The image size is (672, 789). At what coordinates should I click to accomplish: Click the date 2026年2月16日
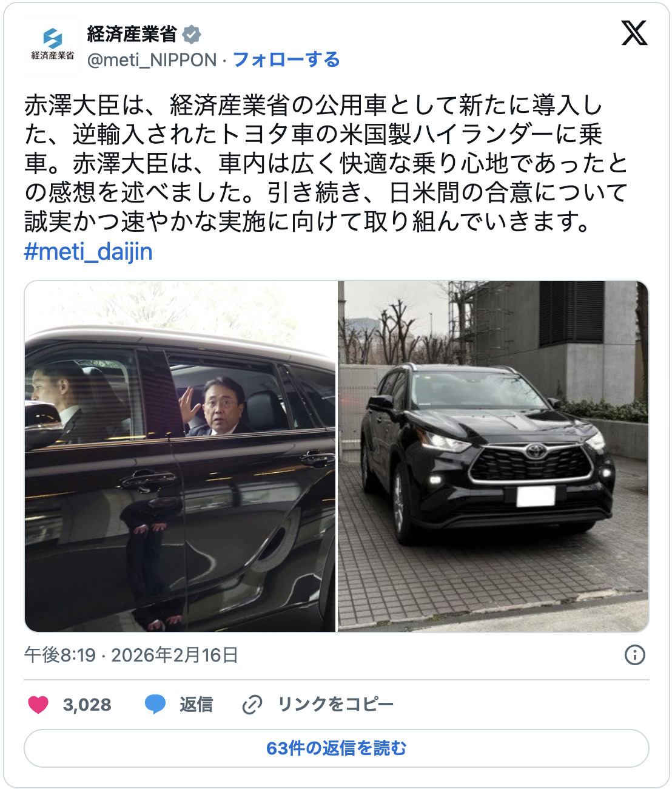(175, 655)
